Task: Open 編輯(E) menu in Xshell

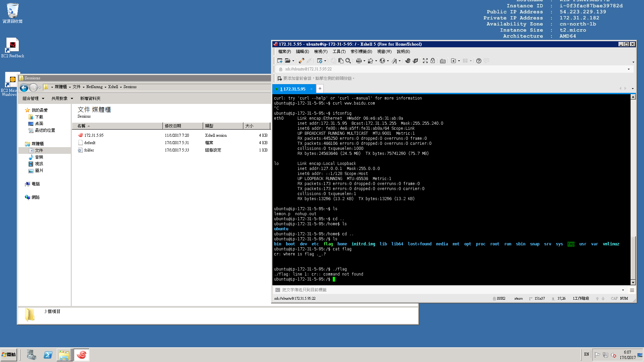Action: pyautogui.click(x=302, y=52)
